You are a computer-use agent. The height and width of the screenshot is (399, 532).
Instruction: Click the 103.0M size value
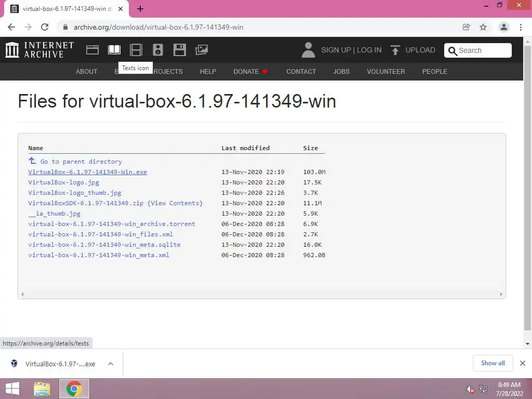click(314, 172)
